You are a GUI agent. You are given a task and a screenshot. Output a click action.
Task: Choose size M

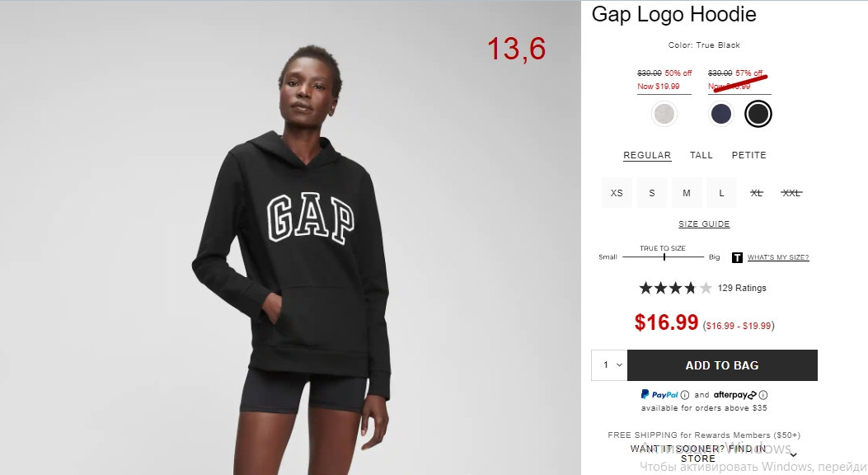(687, 193)
